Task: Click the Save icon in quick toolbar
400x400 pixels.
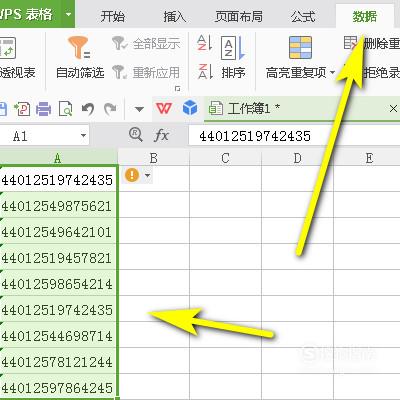Action: tap(3, 109)
